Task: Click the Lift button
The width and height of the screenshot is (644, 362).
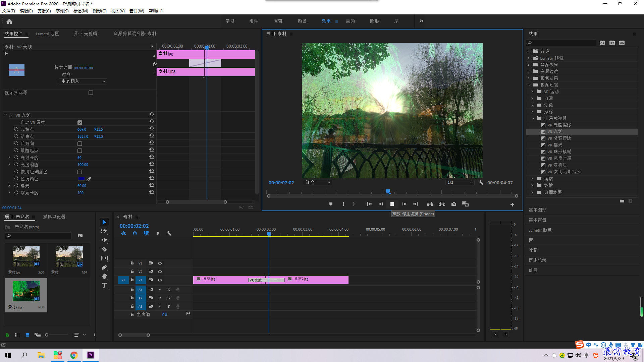Action: click(430, 204)
